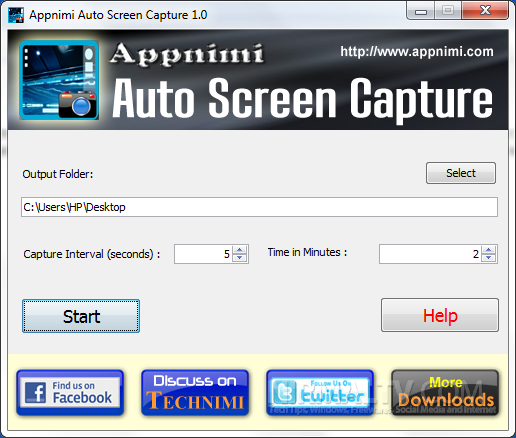Open the Help button
This screenshot has height=438, width=516.
coord(440,315)
